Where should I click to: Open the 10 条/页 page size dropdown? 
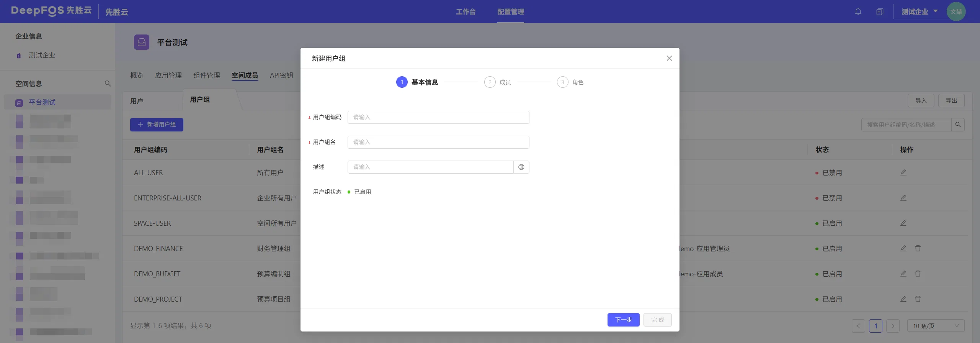click(936, 326)
